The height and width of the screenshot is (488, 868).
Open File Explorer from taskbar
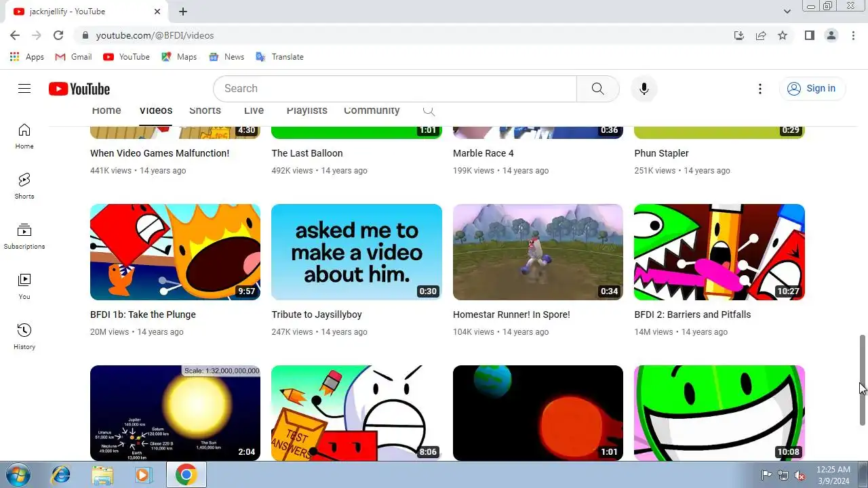[x=102, y=475]
